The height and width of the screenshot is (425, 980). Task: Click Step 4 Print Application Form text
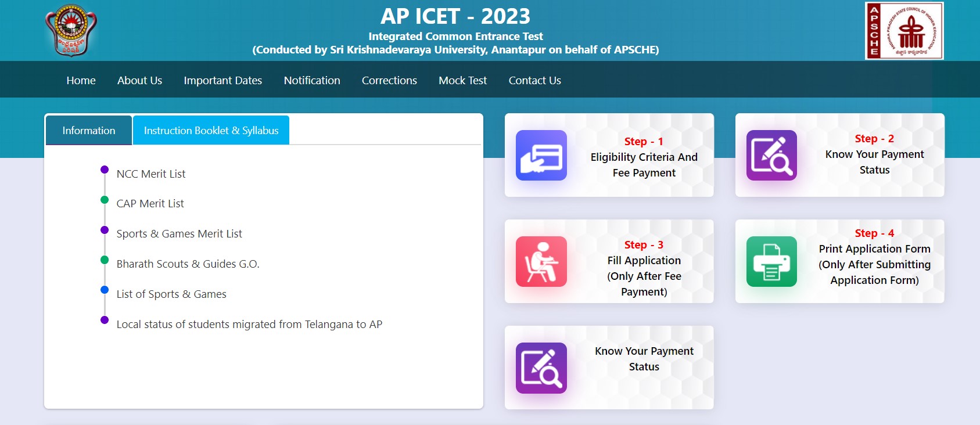874,257
